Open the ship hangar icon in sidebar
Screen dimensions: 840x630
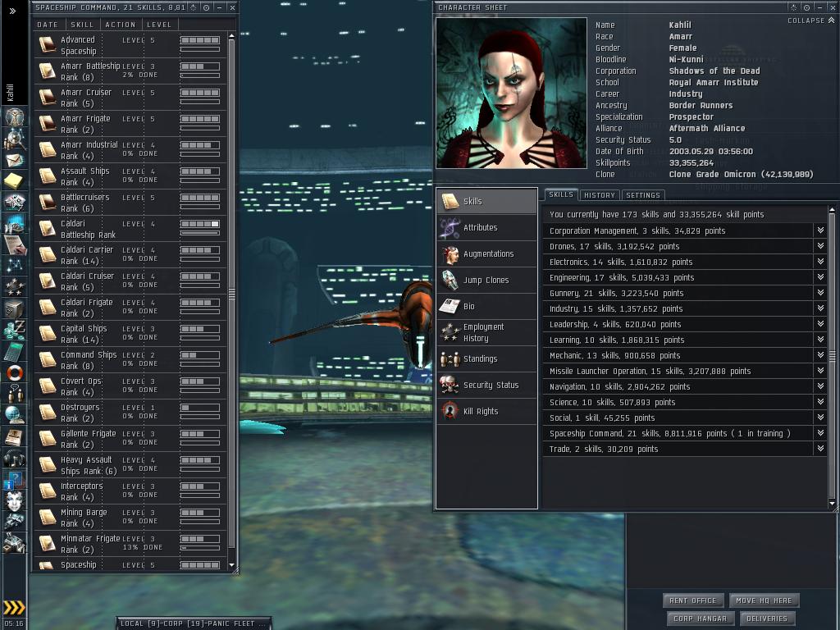point(15,521)
